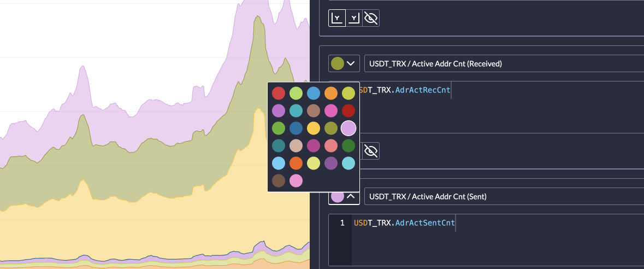
Task: Select the orchid purple swatch in second row
Action: point(279,110)
